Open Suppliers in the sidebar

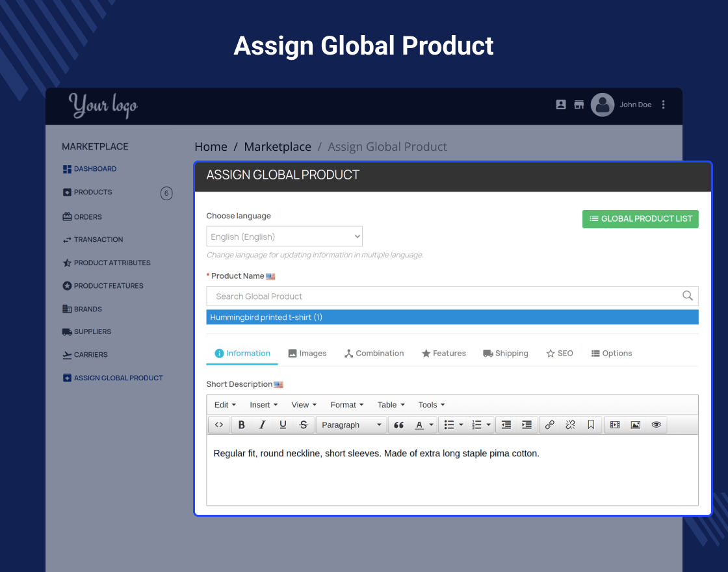point(87,332)
